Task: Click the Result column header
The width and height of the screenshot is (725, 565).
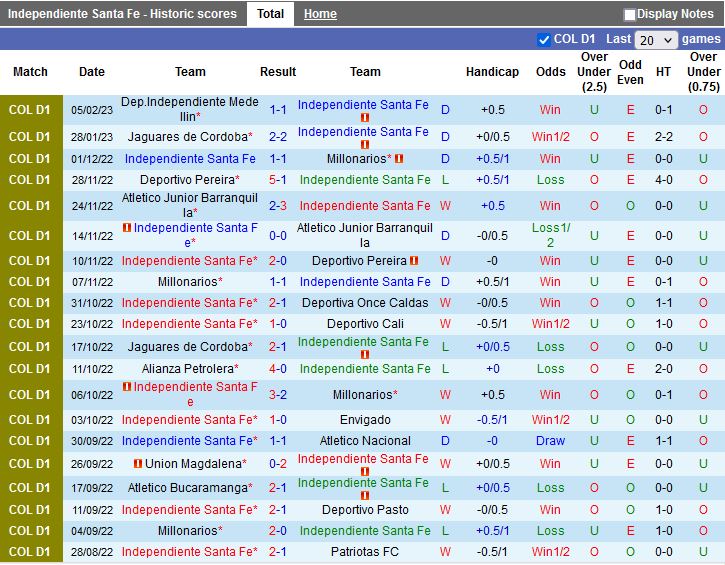Action: tap(278, 72)
